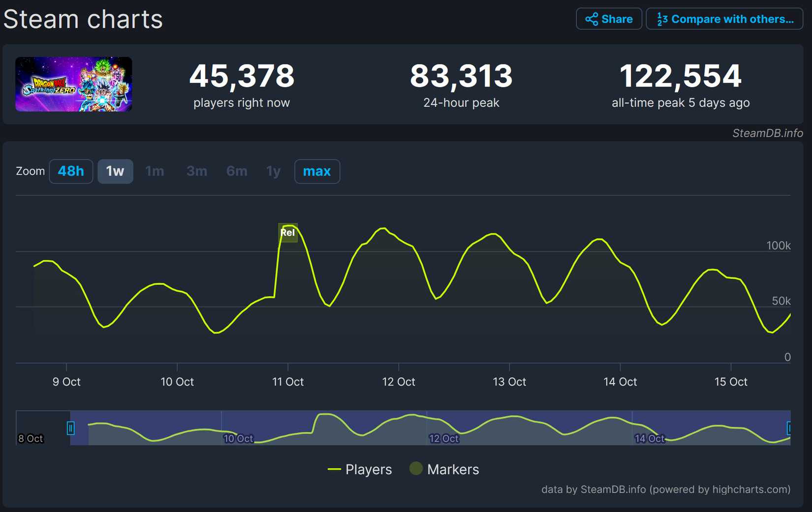Image resolution: width=812 pixels, height=512 pixels.
Task: Select the max zoom option
Action: coord(317,171)
